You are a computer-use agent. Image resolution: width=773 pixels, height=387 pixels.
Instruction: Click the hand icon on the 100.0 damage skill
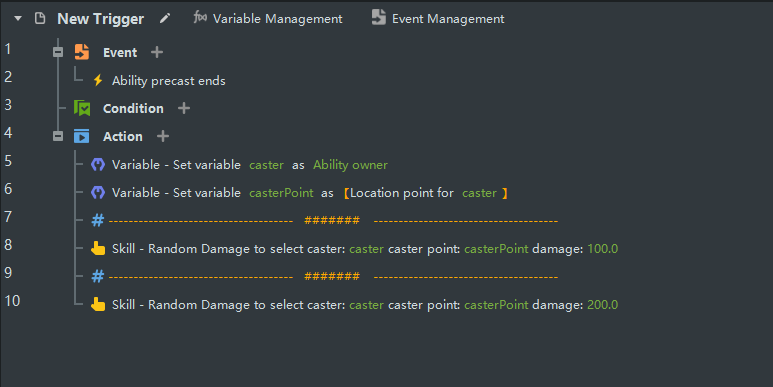98,248
